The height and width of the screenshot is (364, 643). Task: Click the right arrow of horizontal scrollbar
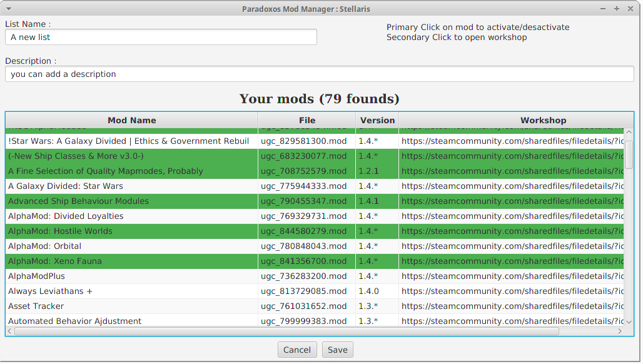(620, 331)
